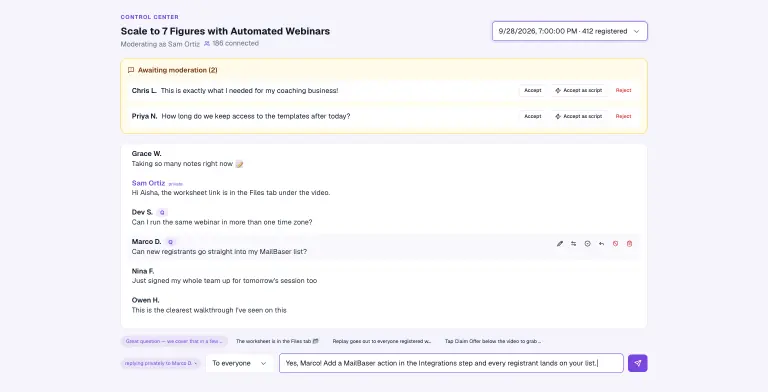This screenshot has height=392, width=768.
Task: Reply to Marco D. using the reply arrow icon
Action: [601, 244]
